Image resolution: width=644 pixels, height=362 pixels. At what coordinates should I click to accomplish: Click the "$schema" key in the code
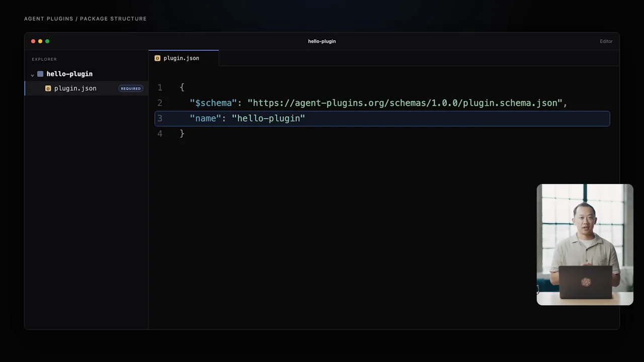pyautogui.click(x=213, y=103)
